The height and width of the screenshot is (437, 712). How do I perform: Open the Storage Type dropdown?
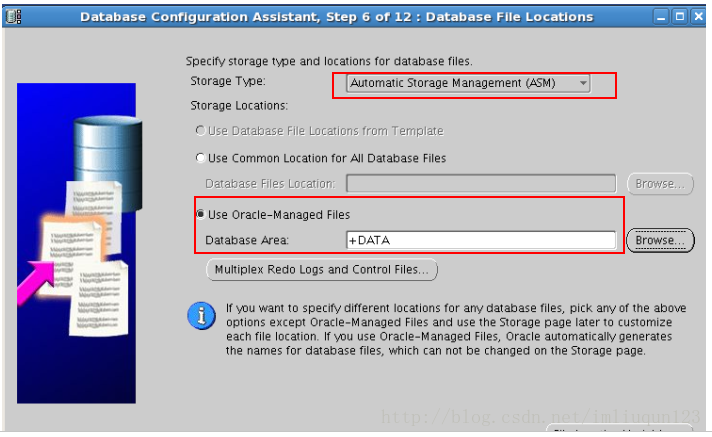pyautogui.click(x=468, y=83)
